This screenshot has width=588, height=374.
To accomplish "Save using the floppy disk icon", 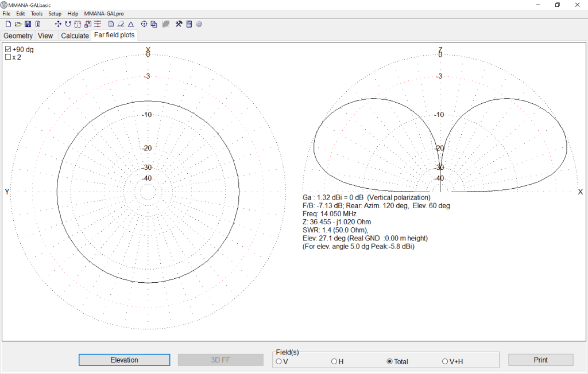I will coord(28,24).
